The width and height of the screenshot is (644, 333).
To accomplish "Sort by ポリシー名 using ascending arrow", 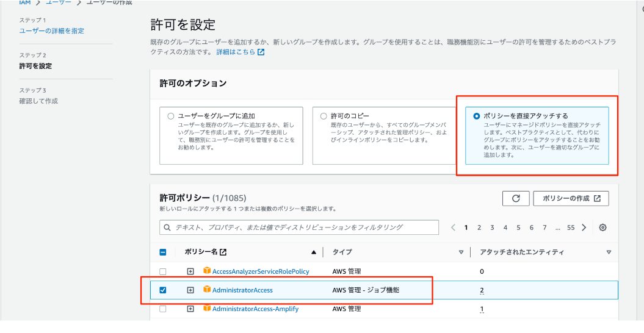I will pyautogui.click(x=314, y=252).
